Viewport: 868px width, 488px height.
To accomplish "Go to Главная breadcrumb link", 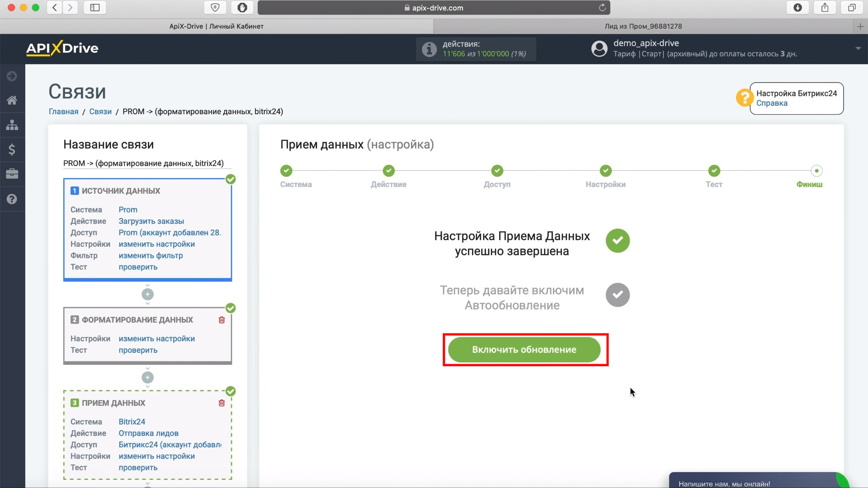I will 63,112.
